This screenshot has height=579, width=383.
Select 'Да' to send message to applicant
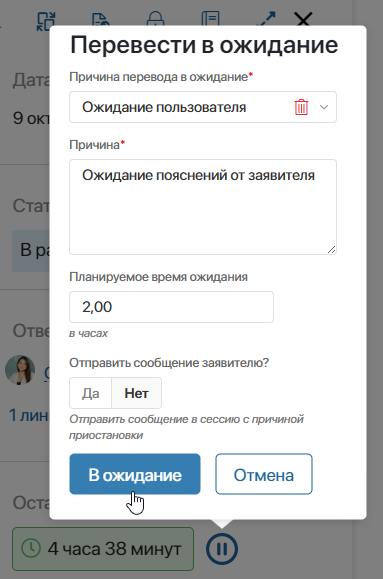click(90, 393)
